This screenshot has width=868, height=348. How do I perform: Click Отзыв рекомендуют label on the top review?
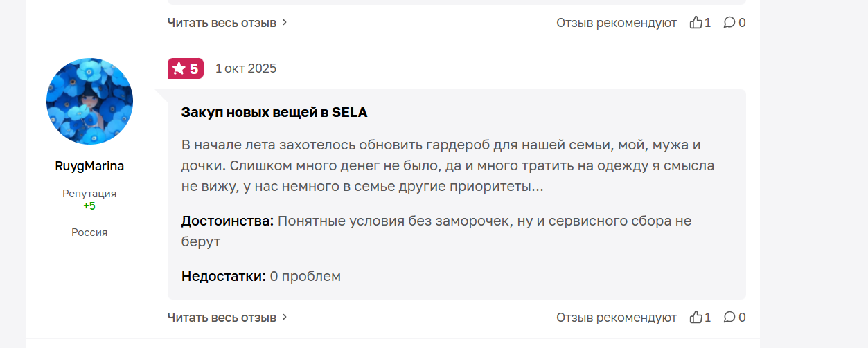(x=616, y=23)
